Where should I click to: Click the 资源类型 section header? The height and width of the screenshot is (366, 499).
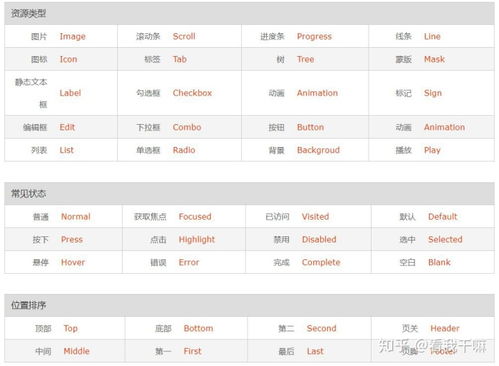28,14
